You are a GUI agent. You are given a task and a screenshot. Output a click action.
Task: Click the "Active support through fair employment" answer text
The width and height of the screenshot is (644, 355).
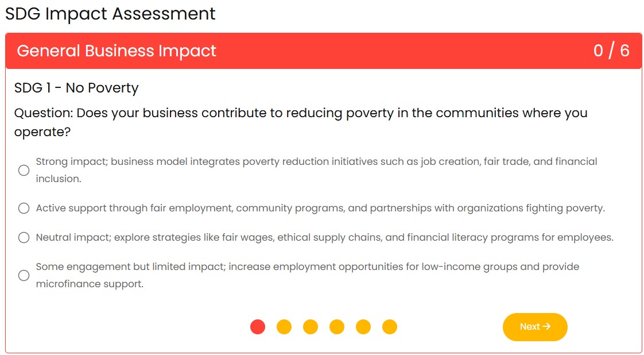[320, 208]
